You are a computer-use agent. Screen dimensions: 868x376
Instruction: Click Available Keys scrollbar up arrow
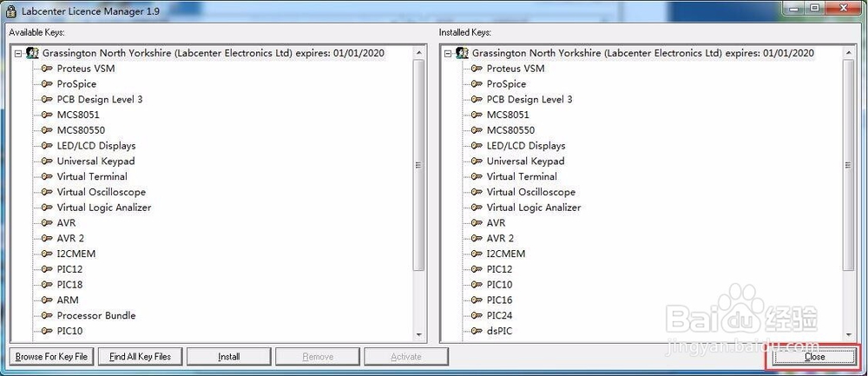tap(419, 53)
